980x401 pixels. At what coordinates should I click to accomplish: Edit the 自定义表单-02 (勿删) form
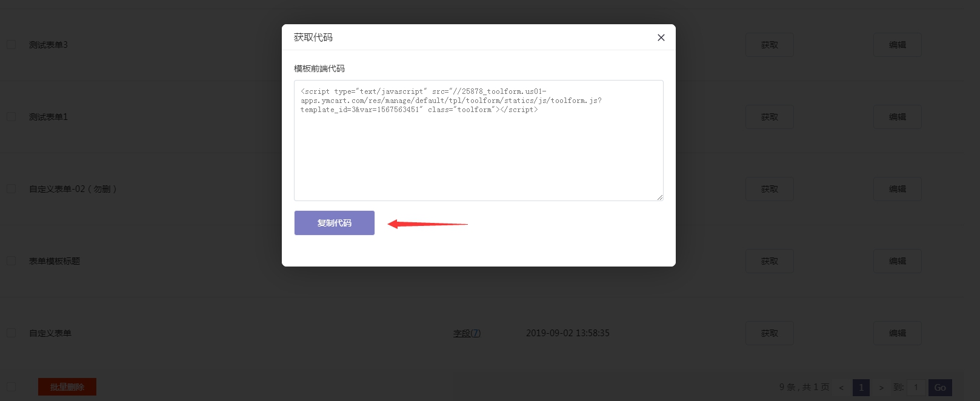(897, 189)
